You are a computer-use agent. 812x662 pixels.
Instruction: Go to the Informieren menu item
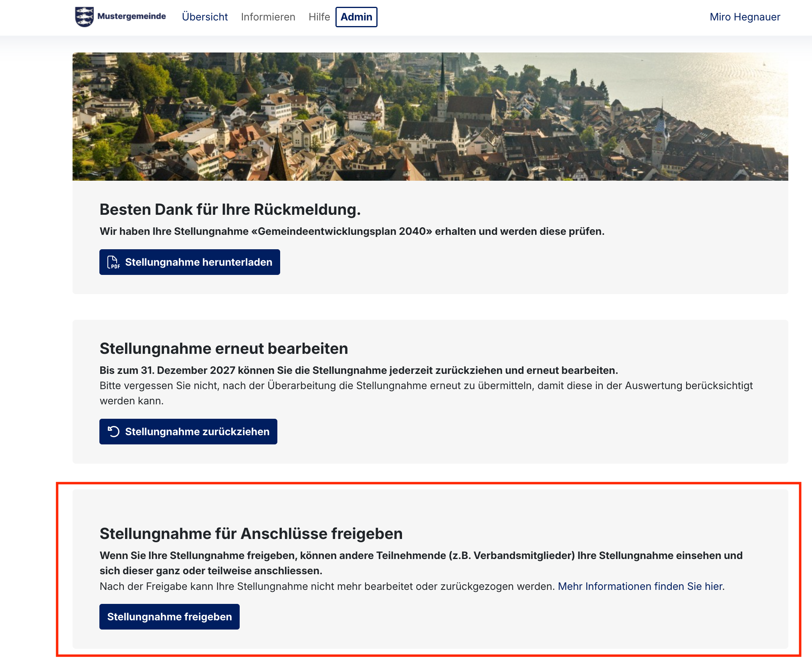268,17
